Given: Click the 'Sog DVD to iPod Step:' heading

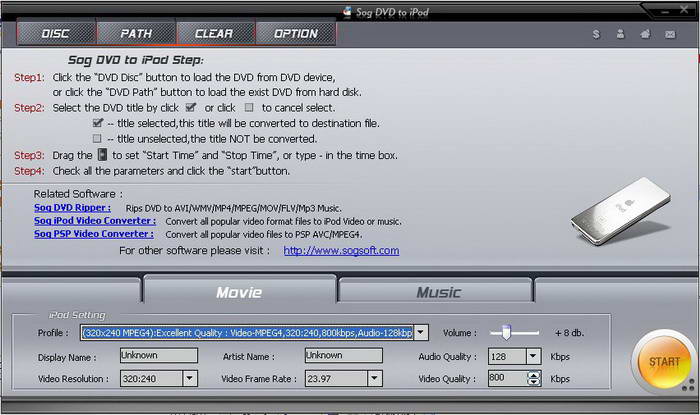Looking at the screenshot, I should 136,60.
